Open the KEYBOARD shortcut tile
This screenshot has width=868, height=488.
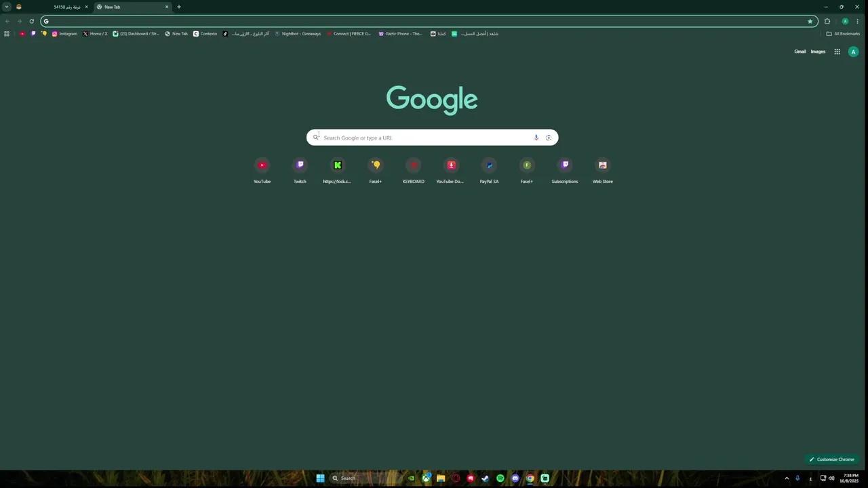tap(413, 171)
